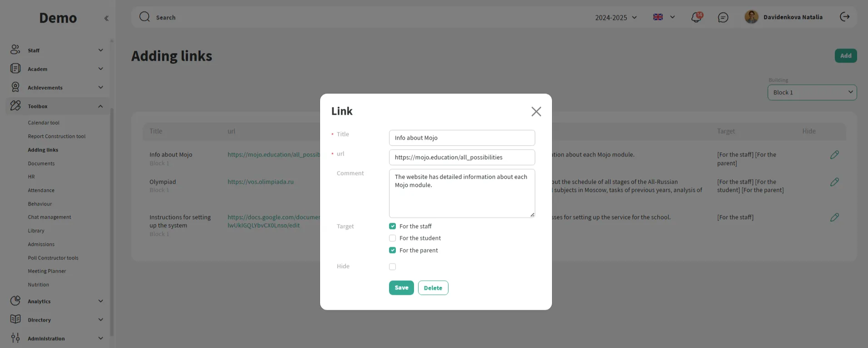
Task: Click the Analytics pie chart icon
Action: [x=15, y=301]
